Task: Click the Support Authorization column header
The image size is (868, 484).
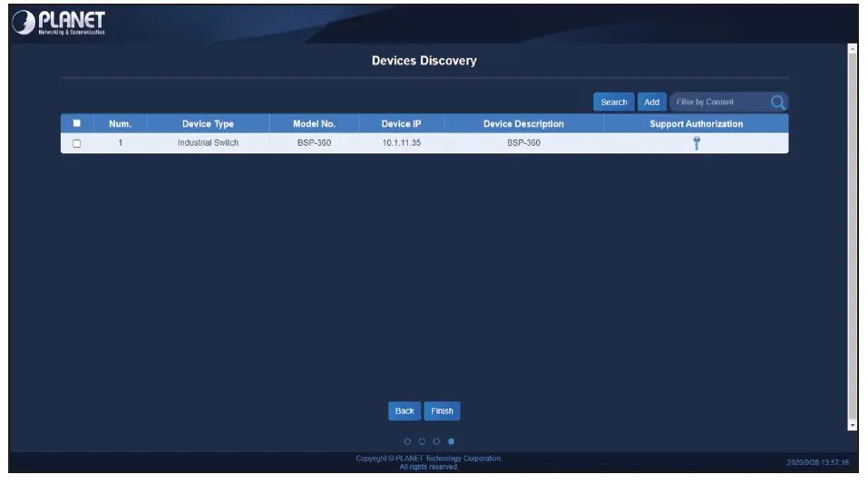Action: [x=697, y=123]
